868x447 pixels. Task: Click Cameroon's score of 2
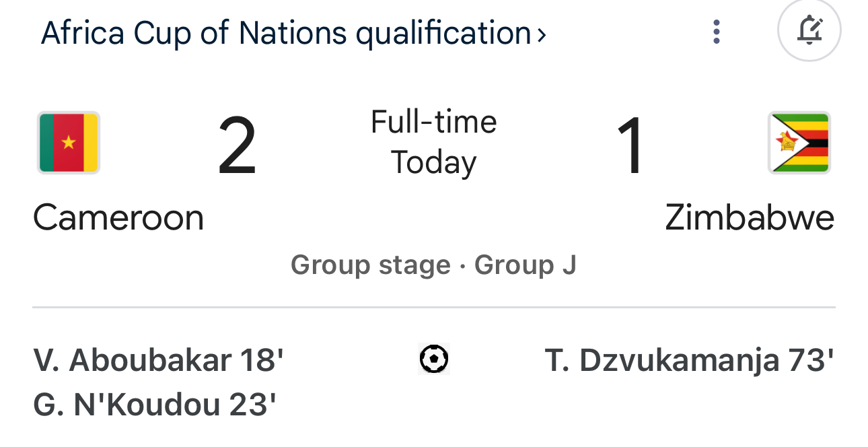(x=238, y=147)
